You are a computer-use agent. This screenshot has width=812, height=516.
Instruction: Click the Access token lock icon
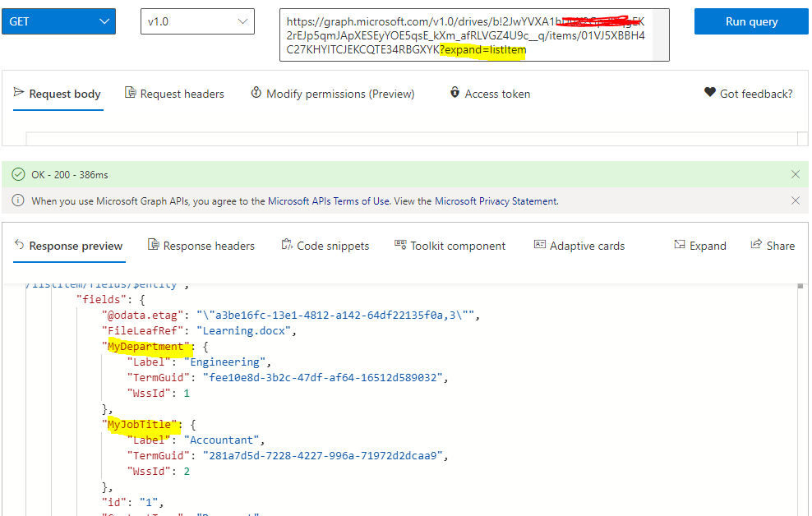pyautogui.click(x=454, y=92)
